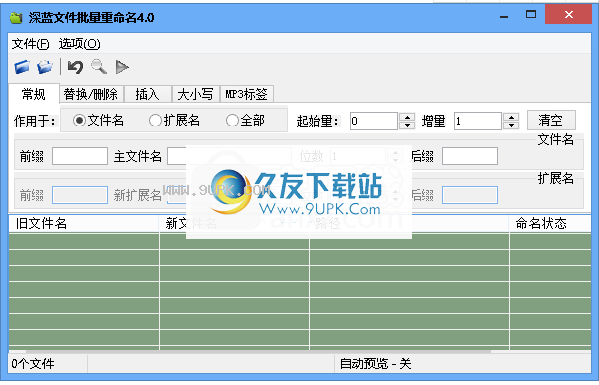Open the 文件(F) menu
Screen dimensions: 599x385
(x=31, y=44)
